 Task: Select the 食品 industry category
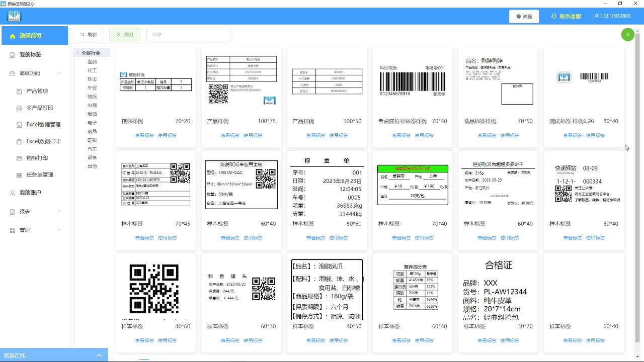click(92, 131)
